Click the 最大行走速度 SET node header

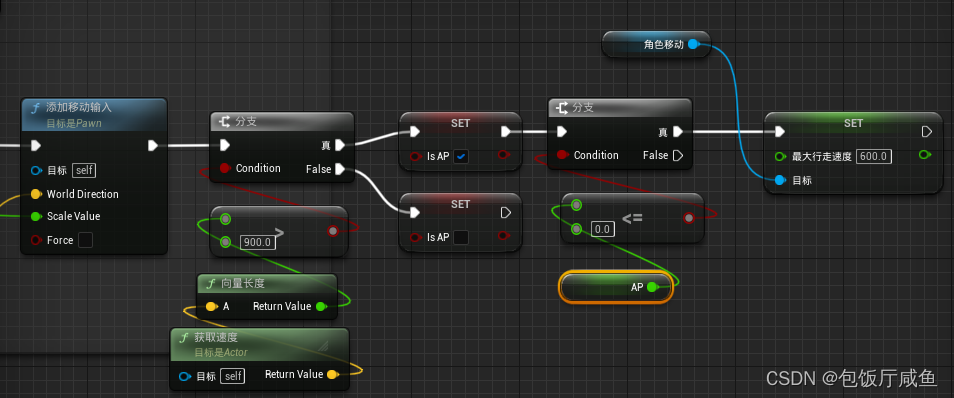(x=853, y=124)
